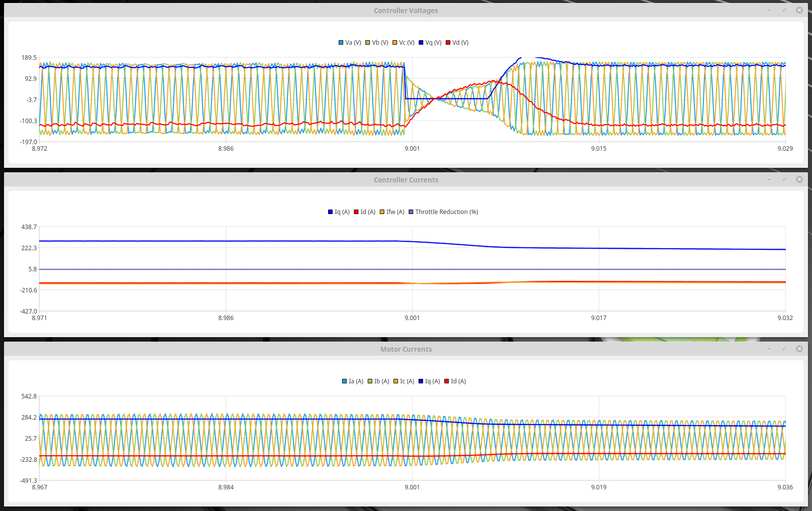The height and width of the screenshot is (511, 812).
Task: Hide the Vb (V) voltage series
Action: tap(377, 43)
